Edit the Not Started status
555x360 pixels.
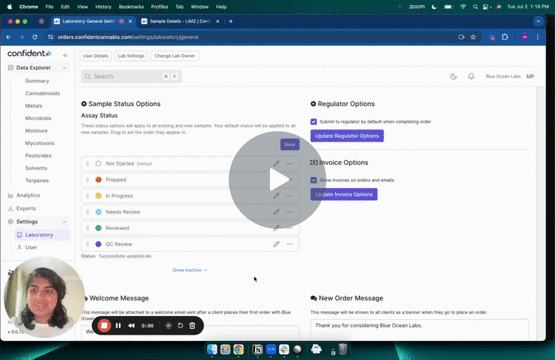(x=276, y=164)
